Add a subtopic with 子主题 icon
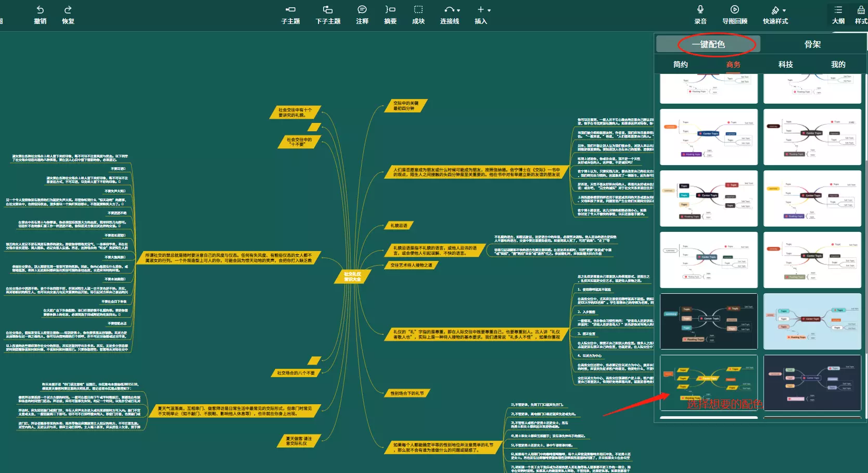 point(290,10)
